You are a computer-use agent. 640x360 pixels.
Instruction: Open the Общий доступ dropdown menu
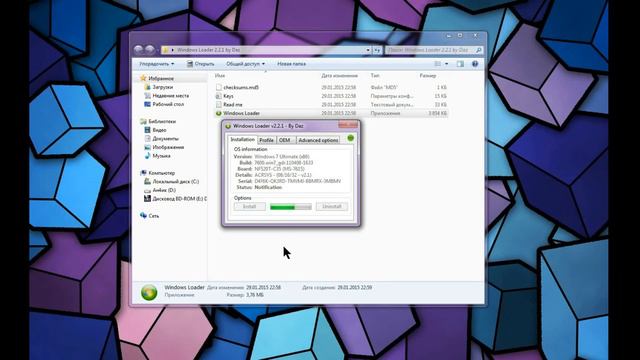tap(245, 64)
